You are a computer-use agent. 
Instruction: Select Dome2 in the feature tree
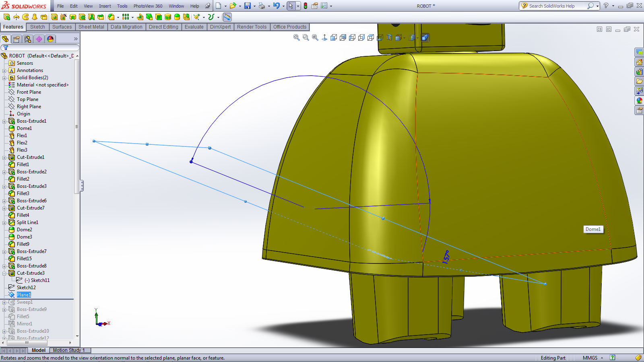pyautogui.click(x=25, y=230)
